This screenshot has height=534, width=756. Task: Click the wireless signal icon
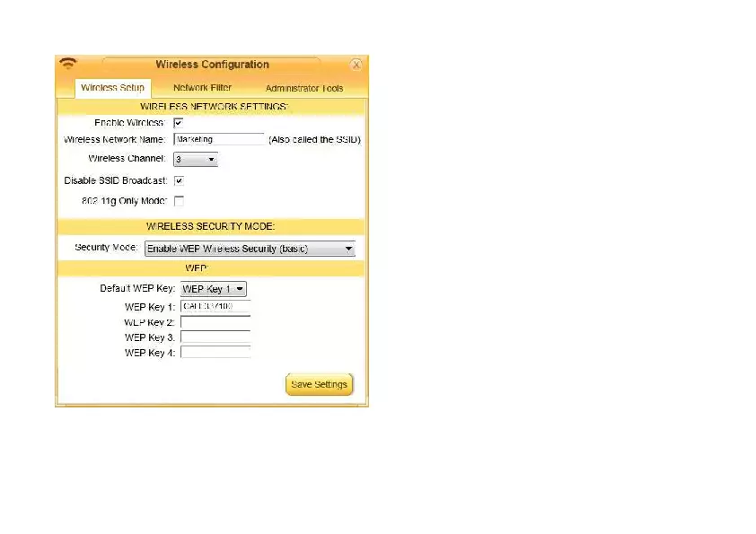click(68, 64)
